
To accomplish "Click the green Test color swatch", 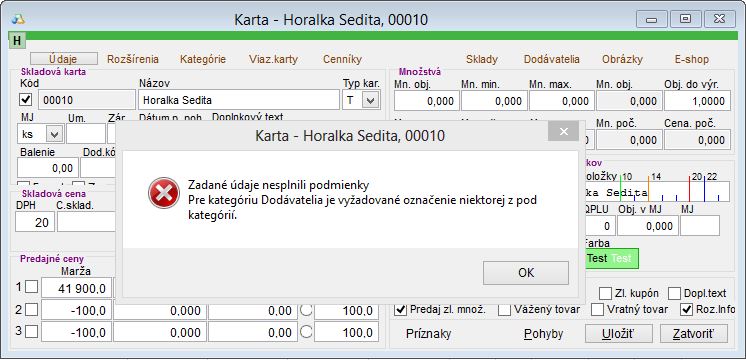I will click(x=611, y=258).
